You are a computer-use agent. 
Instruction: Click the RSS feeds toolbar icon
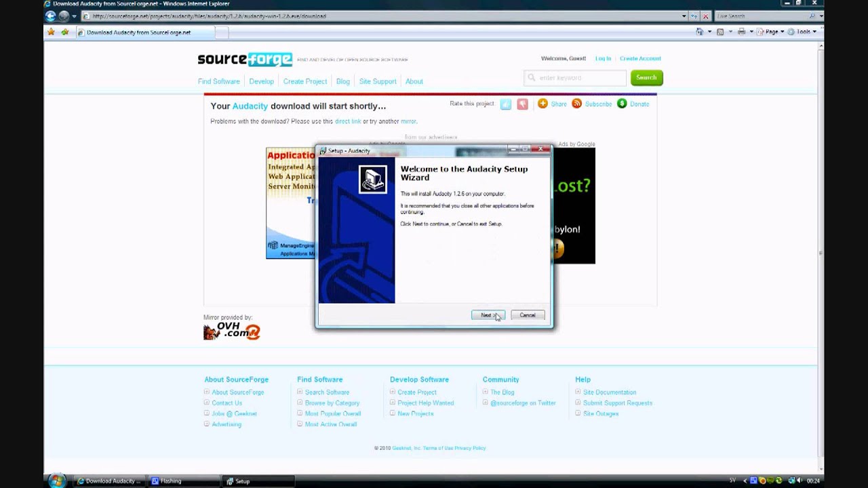(720, 32)
